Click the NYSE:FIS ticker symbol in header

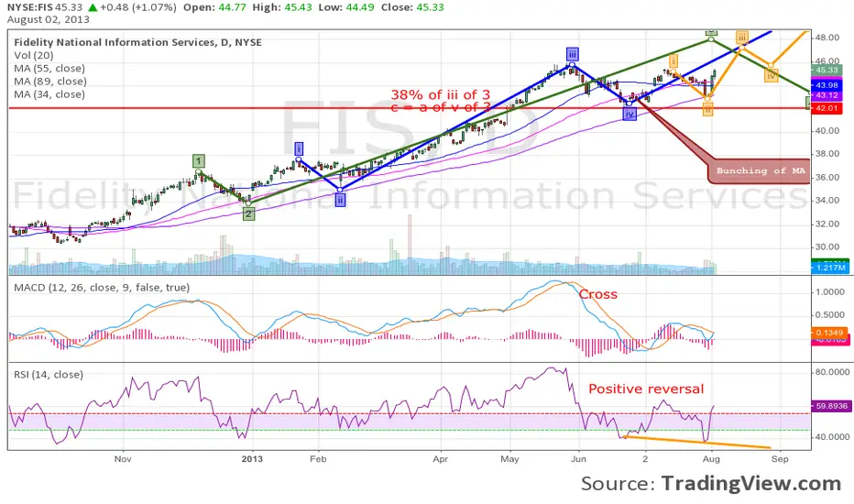(x=29, y=7)
